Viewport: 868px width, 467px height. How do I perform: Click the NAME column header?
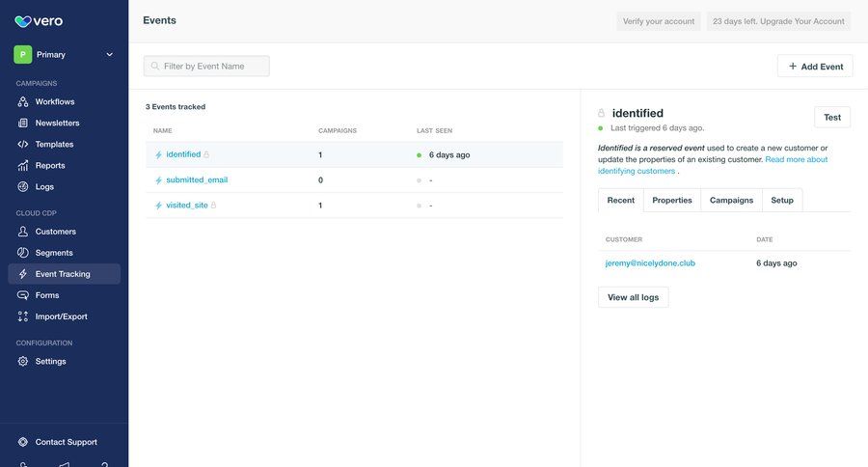point(163,130)
